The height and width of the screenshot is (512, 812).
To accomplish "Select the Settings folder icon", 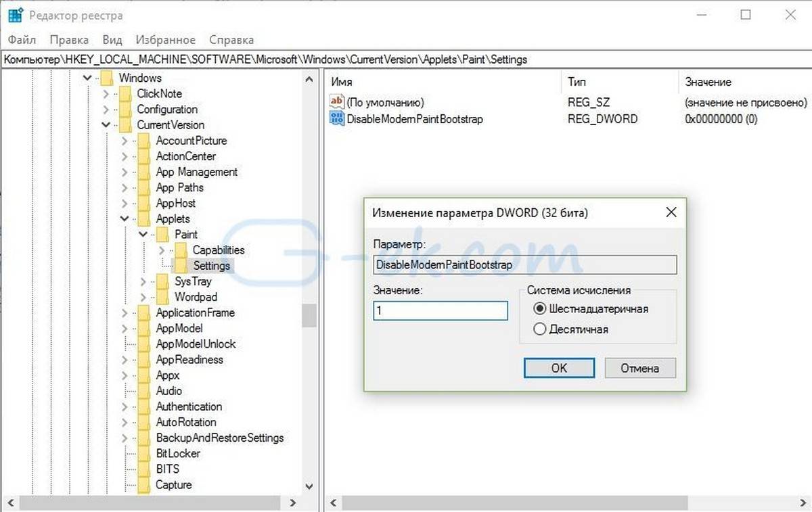I will (x=181, y=265).
